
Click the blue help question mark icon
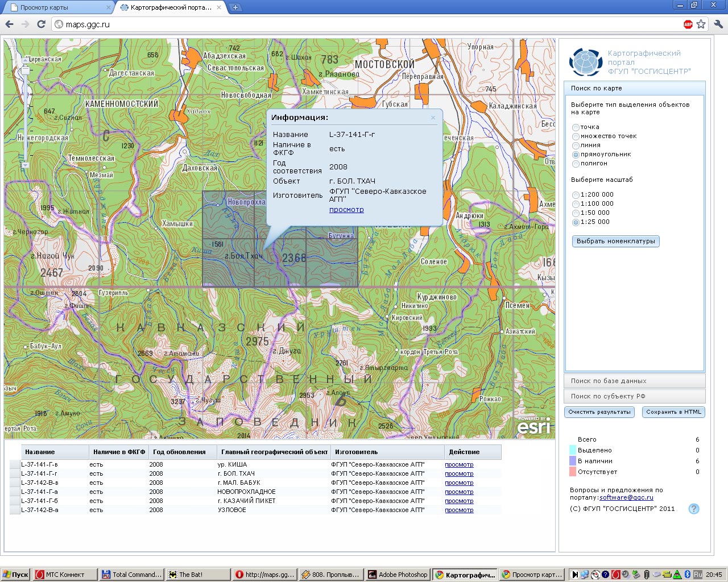[x=693, y=509]
